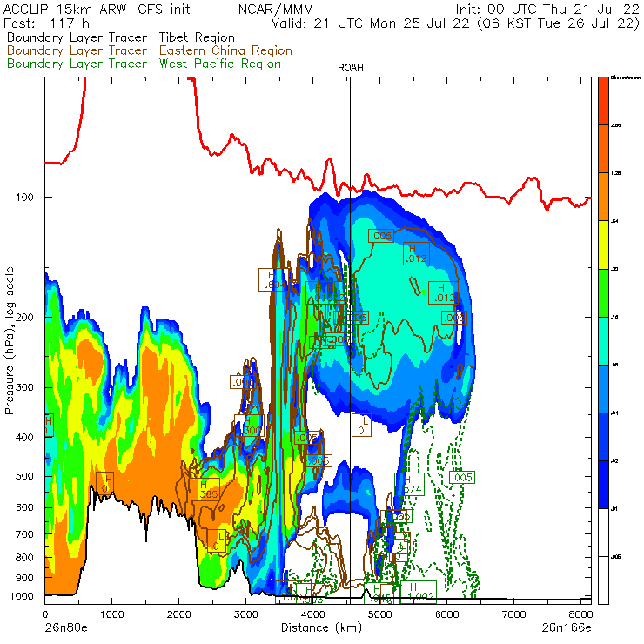
Task: Click the yellow colorbar segment above .32
Action: pyautogui.click(x=603, y=245)
